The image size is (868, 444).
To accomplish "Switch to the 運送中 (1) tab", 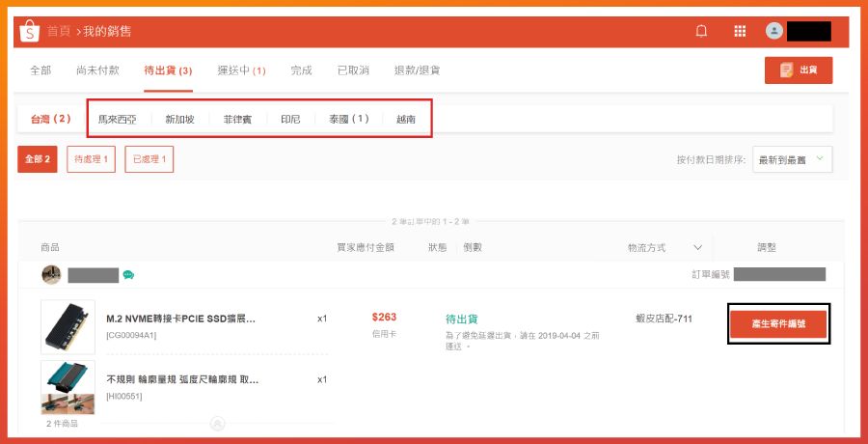I will point(241,71).
